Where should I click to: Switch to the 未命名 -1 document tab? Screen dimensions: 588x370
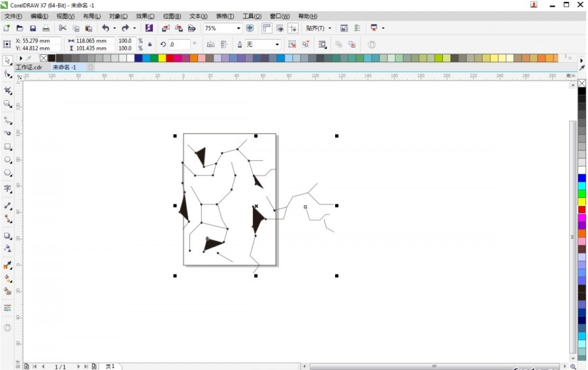(x=64, y=67)
